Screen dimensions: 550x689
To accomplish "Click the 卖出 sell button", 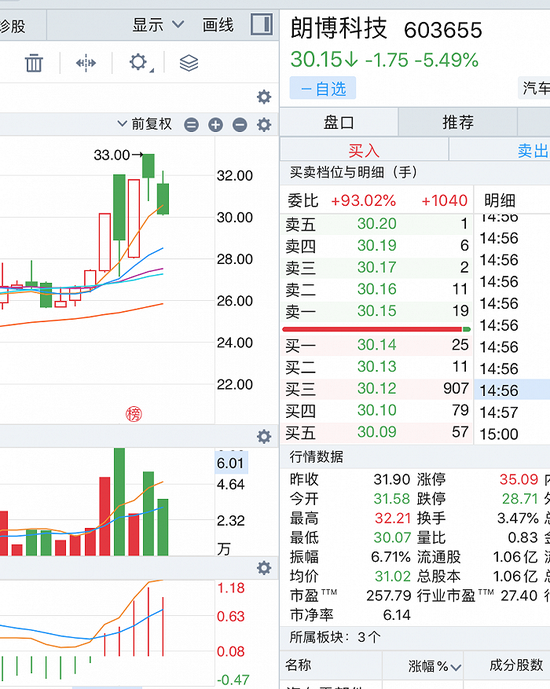I will 532,150.
